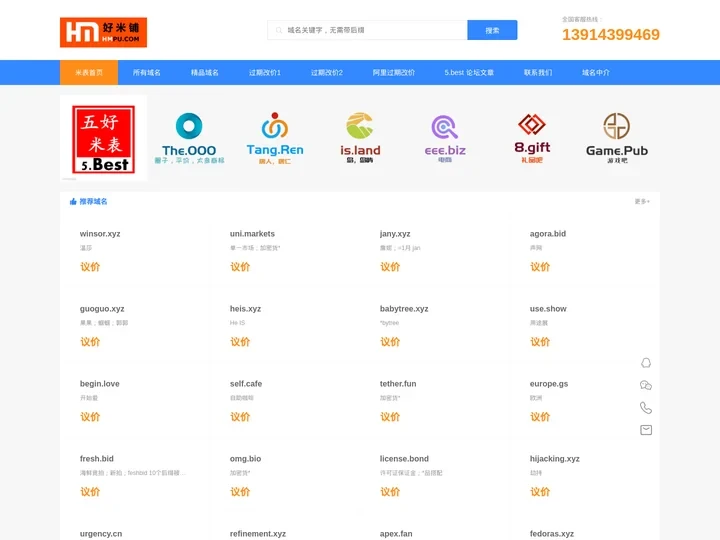720x540 pixels.
Task: Click 议价 price under omg.bio
Action: [x=240, y=492]
